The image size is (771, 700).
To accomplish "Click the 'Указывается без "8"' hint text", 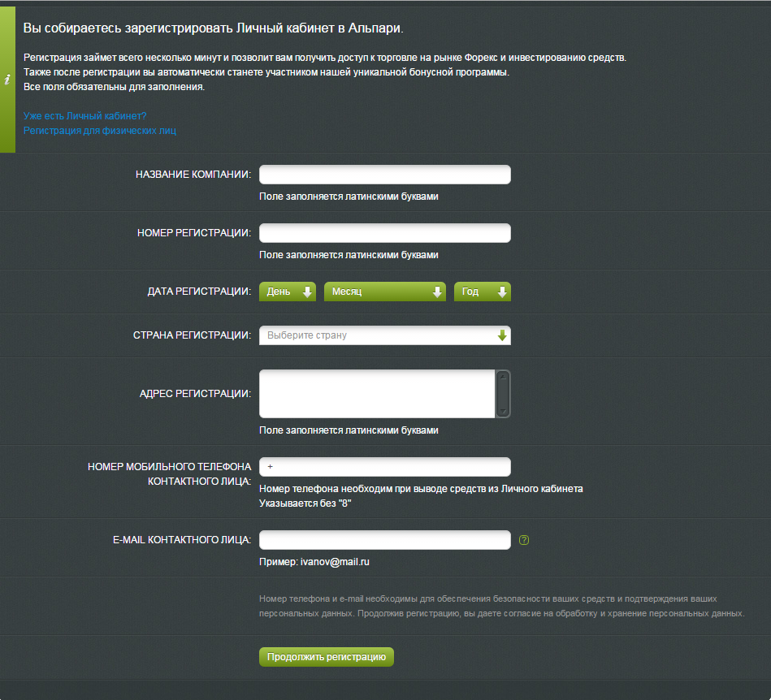I will click(305, 503).
